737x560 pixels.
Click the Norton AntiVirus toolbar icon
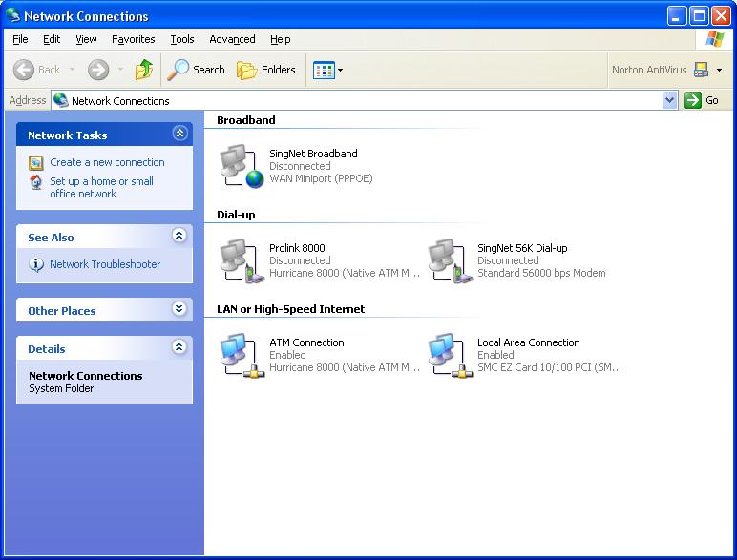(701, 70)
